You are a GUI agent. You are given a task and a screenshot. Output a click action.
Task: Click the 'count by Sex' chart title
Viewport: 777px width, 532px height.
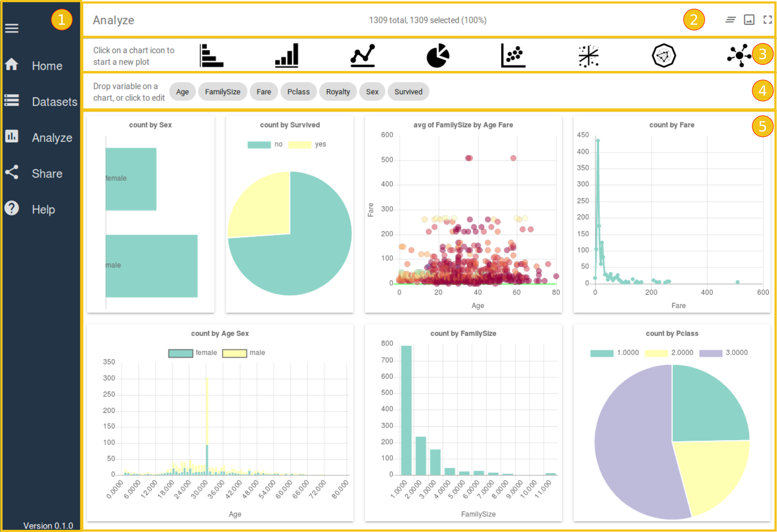tap(150, 125)
